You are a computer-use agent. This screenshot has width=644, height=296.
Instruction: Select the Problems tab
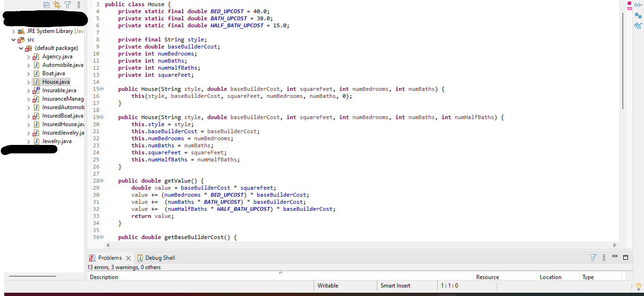tap(109, 257)
